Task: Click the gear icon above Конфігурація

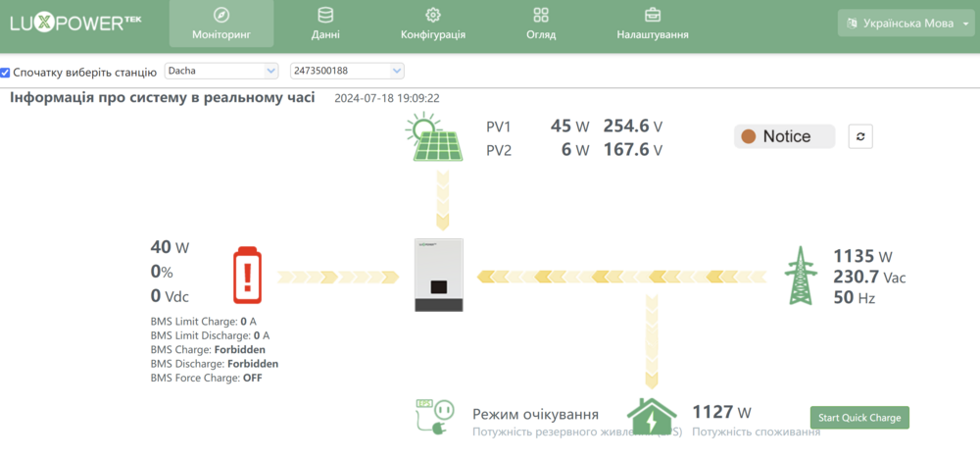Action: click(x=432, y=15)
